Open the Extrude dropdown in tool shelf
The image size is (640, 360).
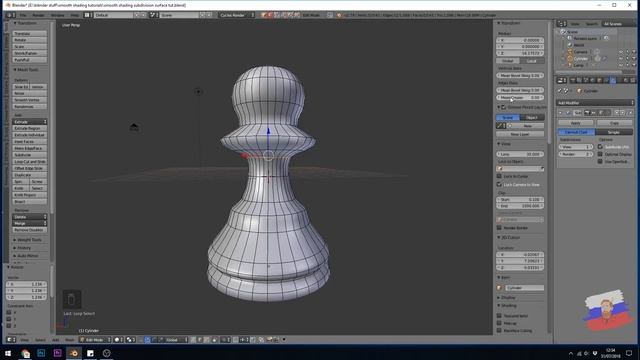coord(29,122)
